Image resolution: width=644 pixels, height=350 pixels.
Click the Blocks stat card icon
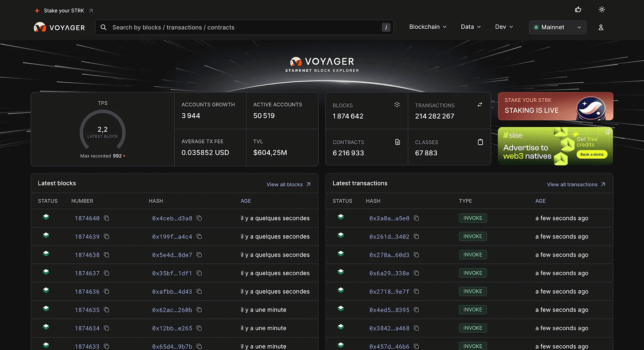pos(397,105)
